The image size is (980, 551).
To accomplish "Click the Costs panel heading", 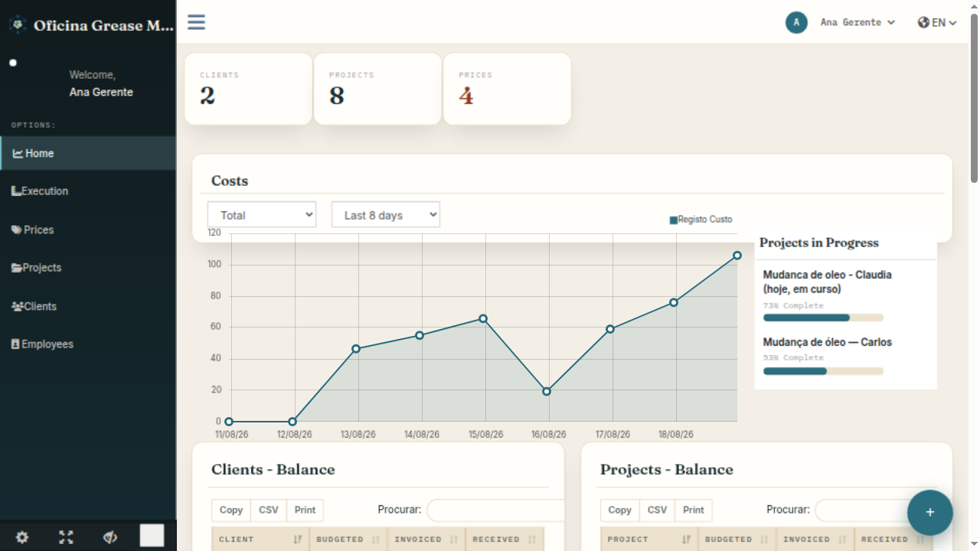I will pos(230,181).
